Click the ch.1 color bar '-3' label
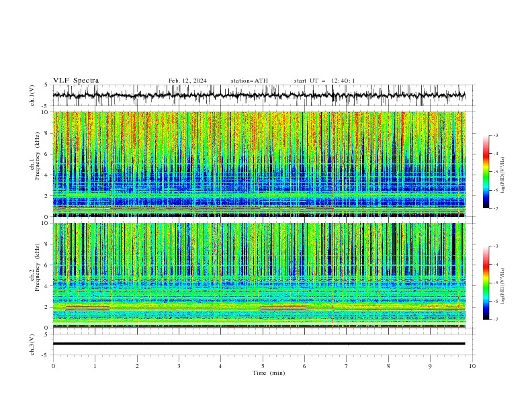Viewport: 532px width, 411px height. point(496,135)
